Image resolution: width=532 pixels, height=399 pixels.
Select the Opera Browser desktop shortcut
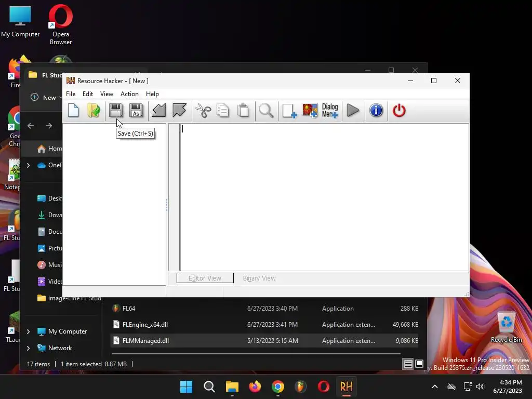60,25
